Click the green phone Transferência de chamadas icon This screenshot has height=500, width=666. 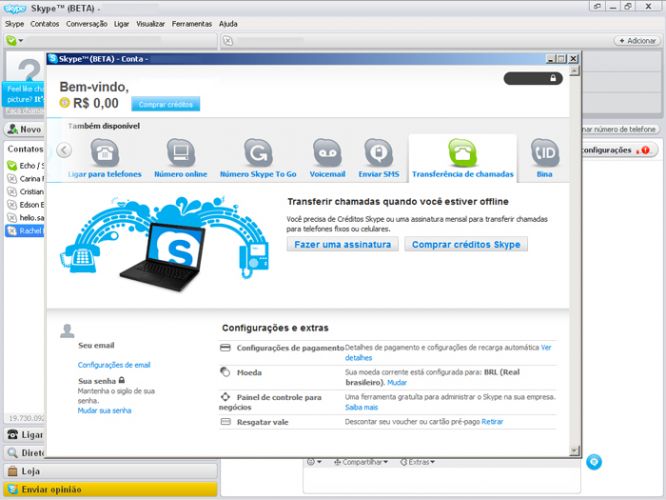point(463,153)
